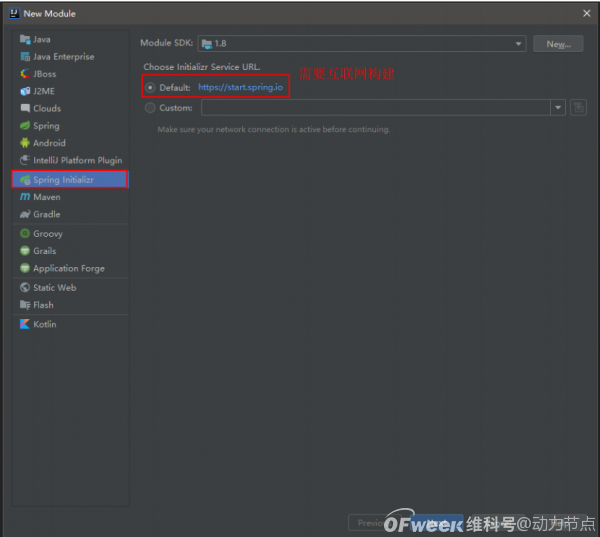The width and height of the screenshot is (600, 537).
Task: Click the JBoss icon
Action: coord(25,74)
